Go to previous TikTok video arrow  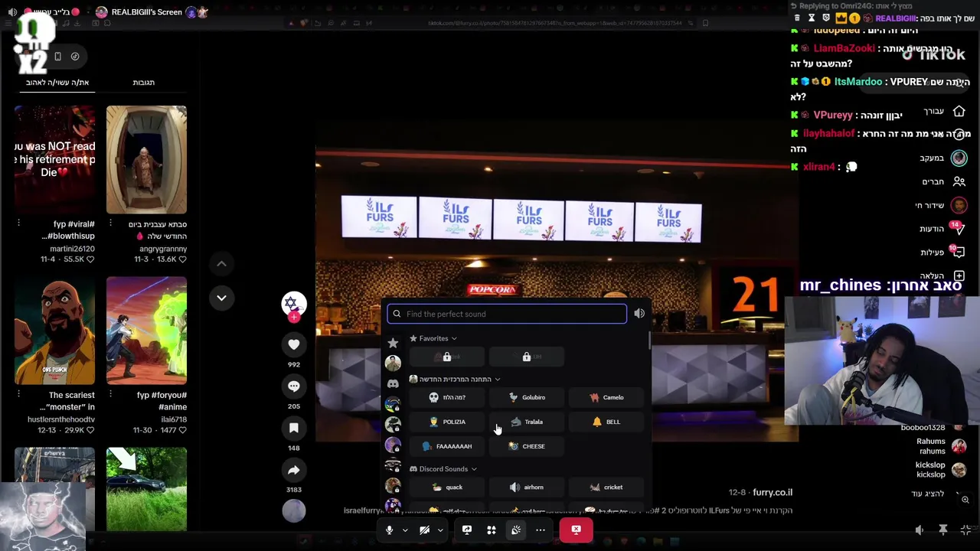click(221, 264)
